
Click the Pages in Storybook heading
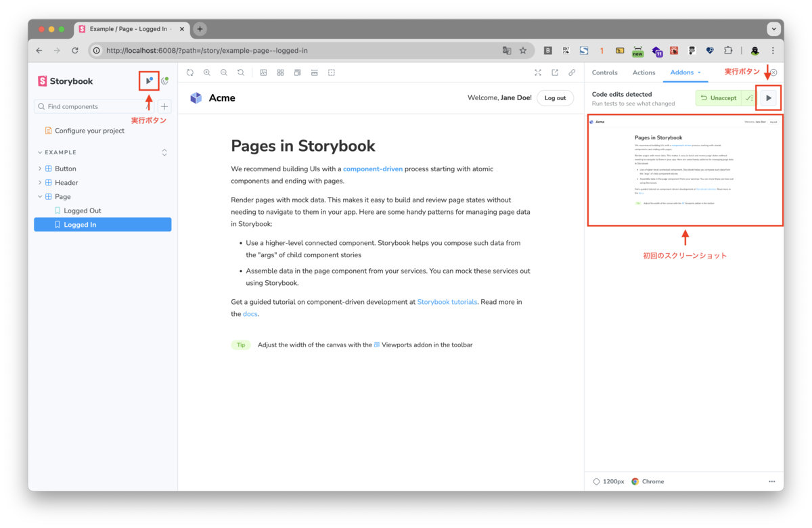[x=303, y=146]
